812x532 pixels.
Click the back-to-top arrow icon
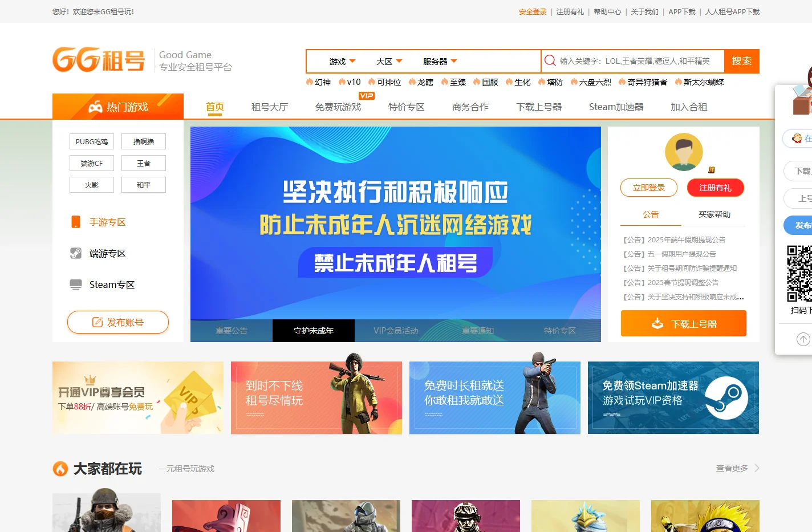coord(803,339)
